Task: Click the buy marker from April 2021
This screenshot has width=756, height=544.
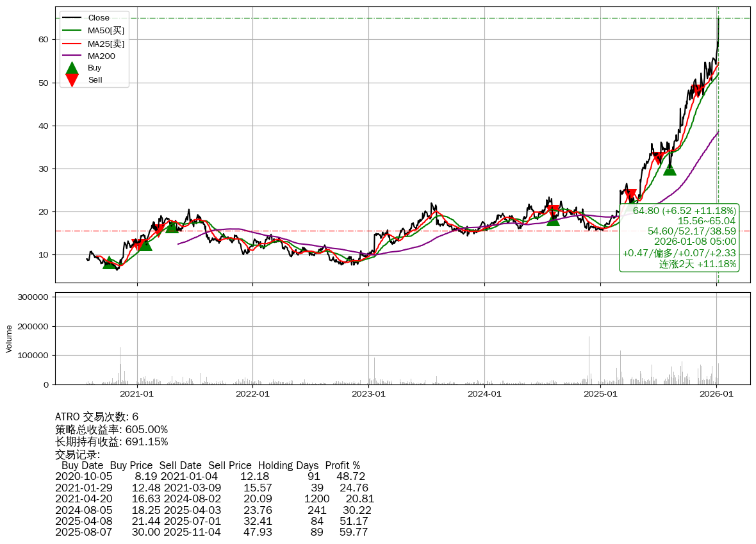Action: click(x=172, y=226)
